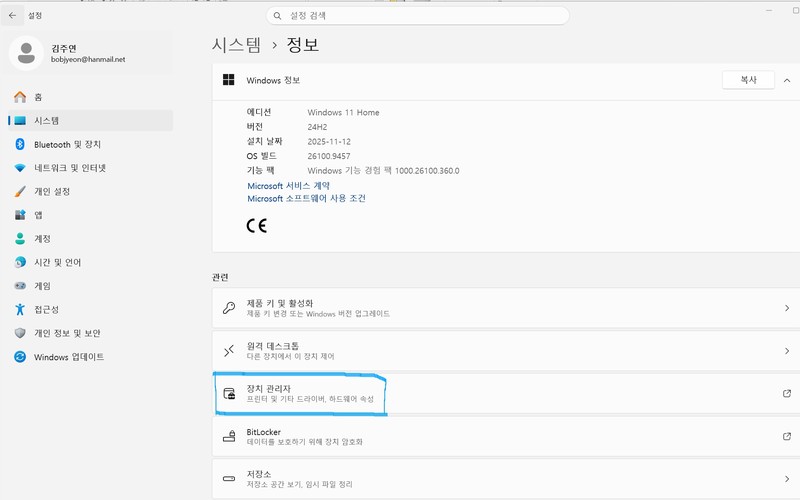Viewport: 800px width, 500px height.
Task: Open 앱 settings in sidebar
Action: pos(90,215)
